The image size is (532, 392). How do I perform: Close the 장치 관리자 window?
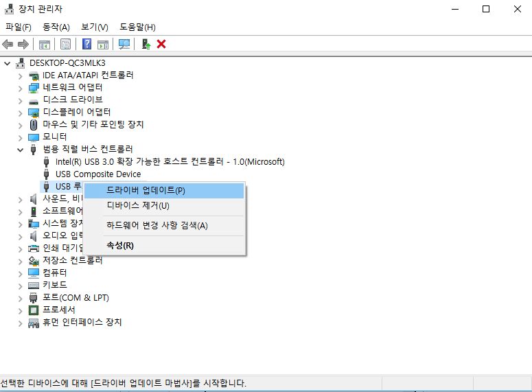(x=517, y=9)
